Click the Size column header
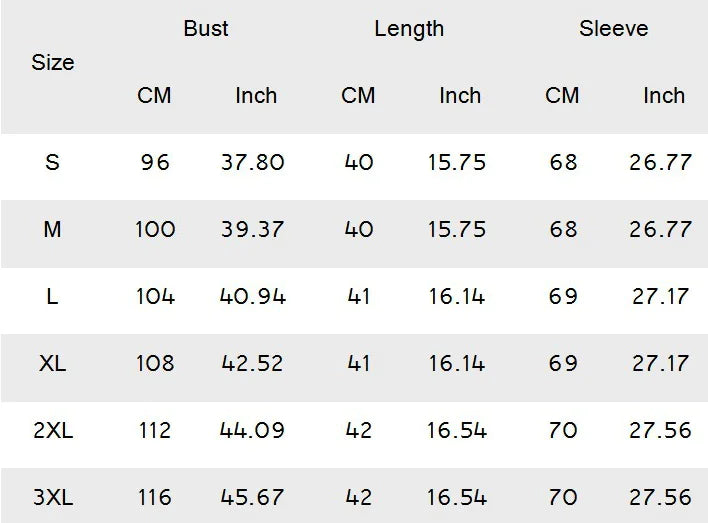The image size is (708, 523). tap(53, 62)
